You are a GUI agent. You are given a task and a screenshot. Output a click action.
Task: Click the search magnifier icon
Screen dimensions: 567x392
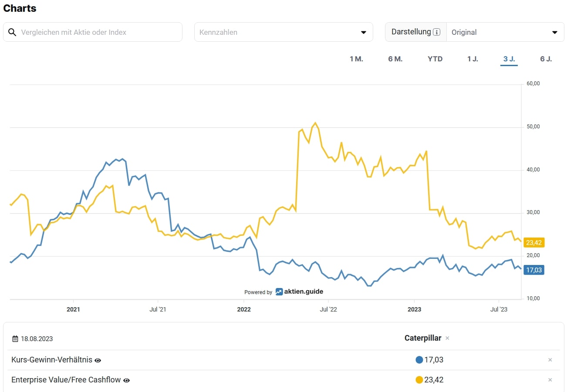(x=12, y=32)
